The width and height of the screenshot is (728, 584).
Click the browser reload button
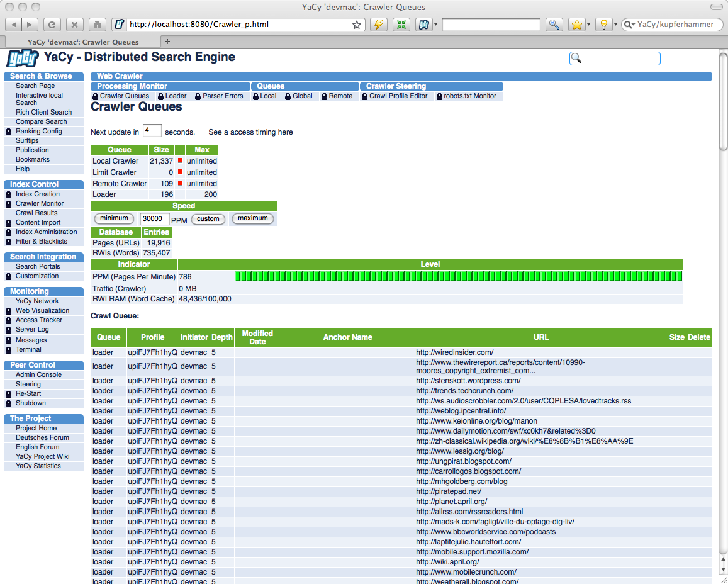(53, 25)
